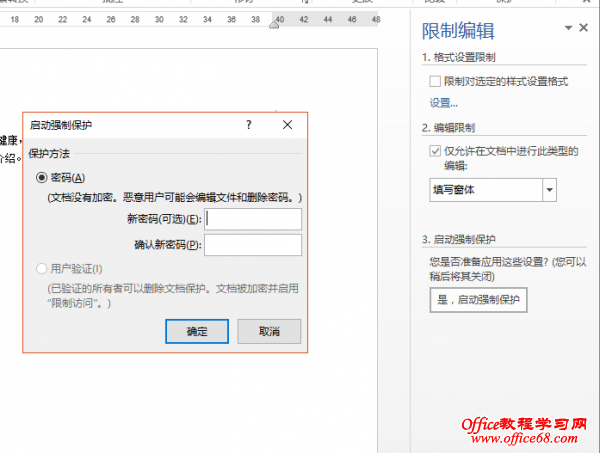This screenshot has width=600, height=453.
Task: Uncheck 仅允许在文档中进行此类型的编辑
Action: click(435, 151)
